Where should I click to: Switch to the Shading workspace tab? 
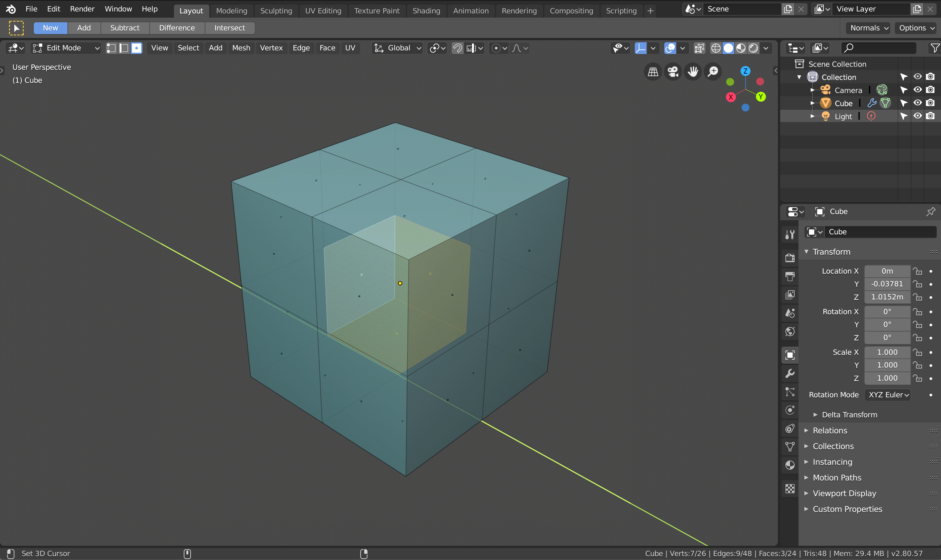coord(426,10)
